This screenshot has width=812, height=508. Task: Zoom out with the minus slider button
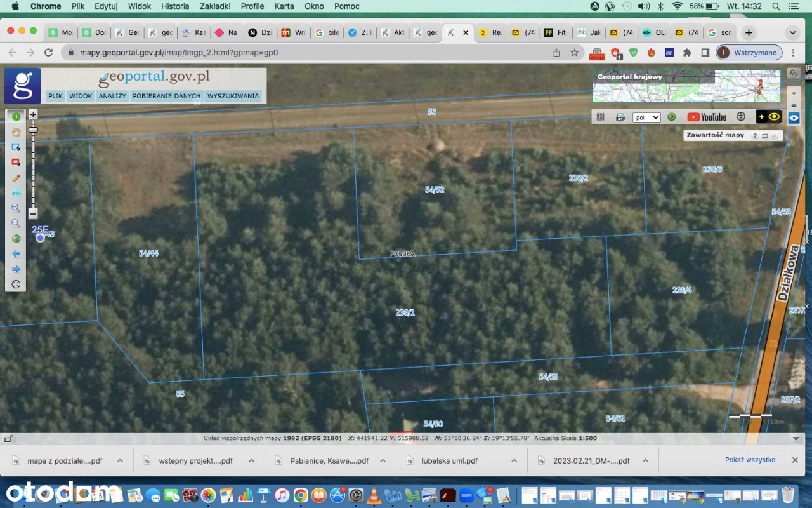click(34, 213)
